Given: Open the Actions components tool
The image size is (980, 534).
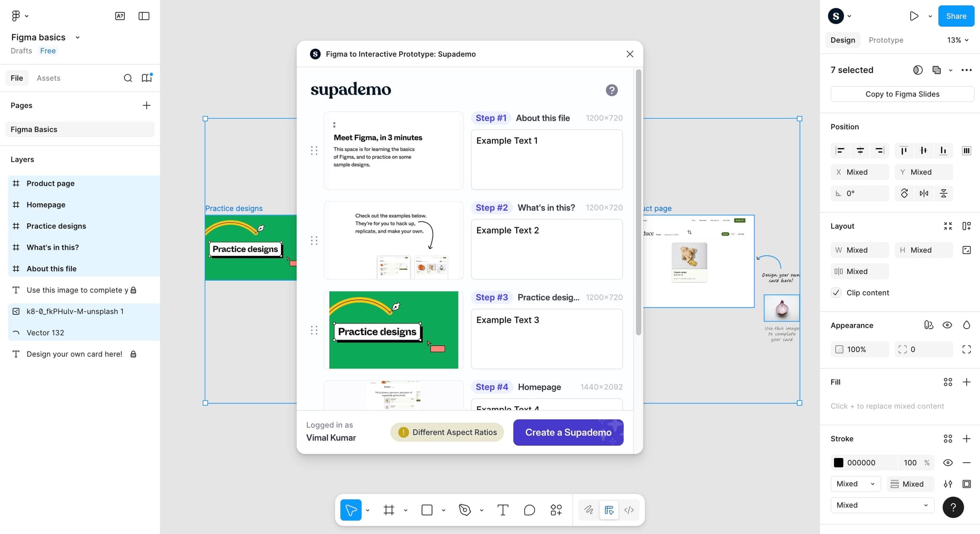Looking at the screenshot, I should pyautogui.click(x=556, y=510).
